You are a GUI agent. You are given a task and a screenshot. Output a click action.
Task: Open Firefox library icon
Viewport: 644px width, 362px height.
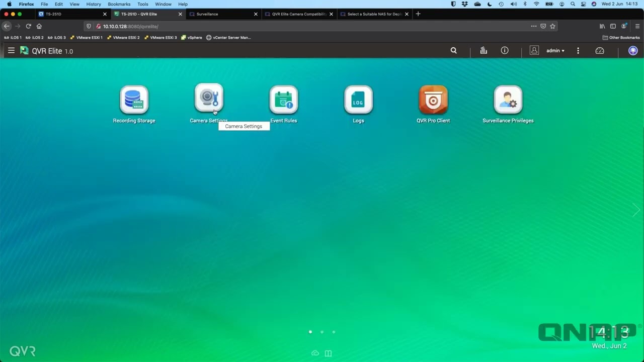point(602,26)
